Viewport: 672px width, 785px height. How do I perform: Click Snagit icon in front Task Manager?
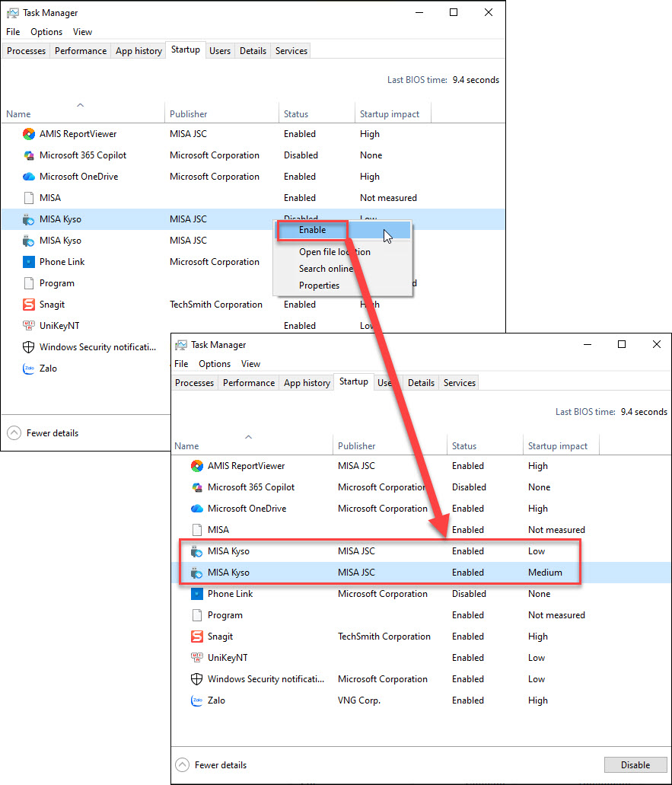[196, 637]
